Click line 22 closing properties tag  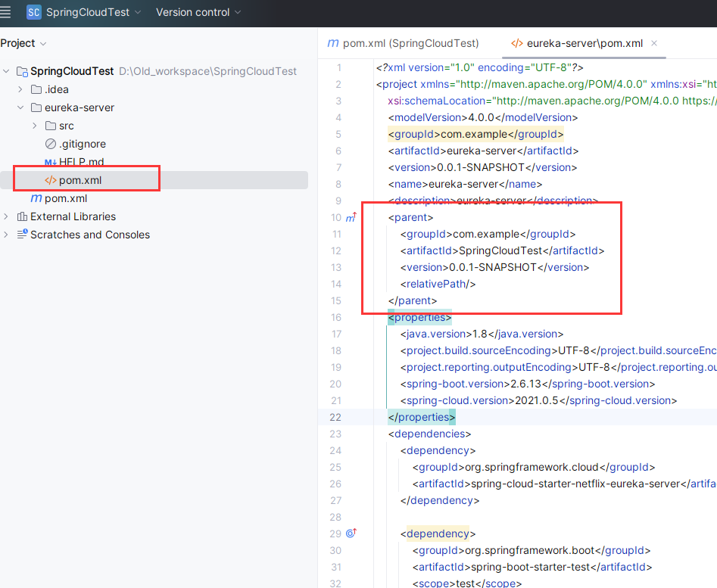(x=422, y=417)
